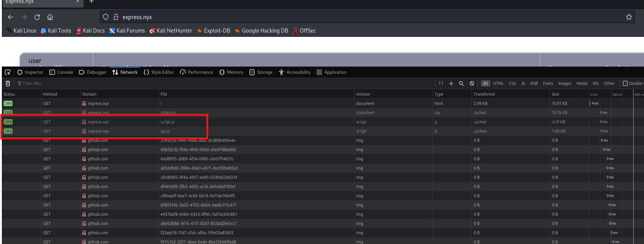Select the script.js request row
Screen dimensions: 644x244
tap(167, 122)
